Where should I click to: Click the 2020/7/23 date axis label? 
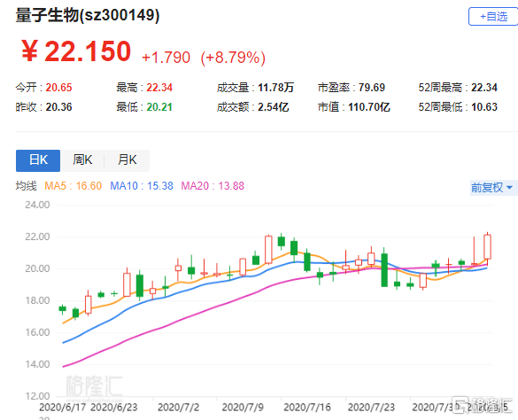pos(371,408)
